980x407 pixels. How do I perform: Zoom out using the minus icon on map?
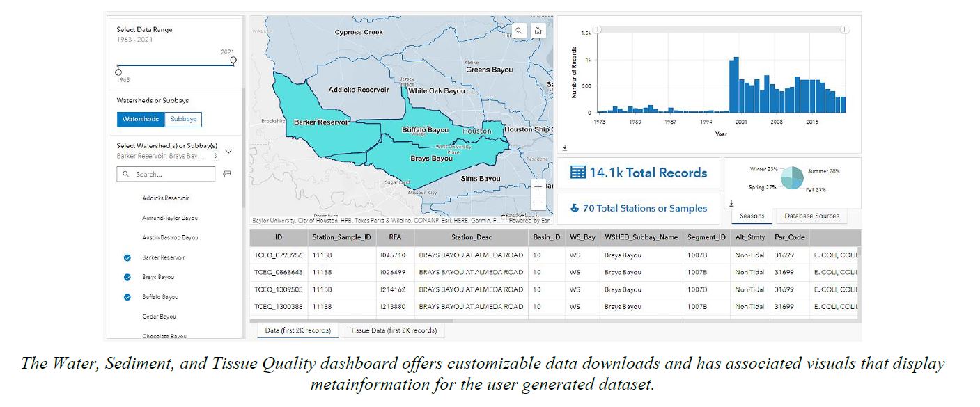[537, 202]
